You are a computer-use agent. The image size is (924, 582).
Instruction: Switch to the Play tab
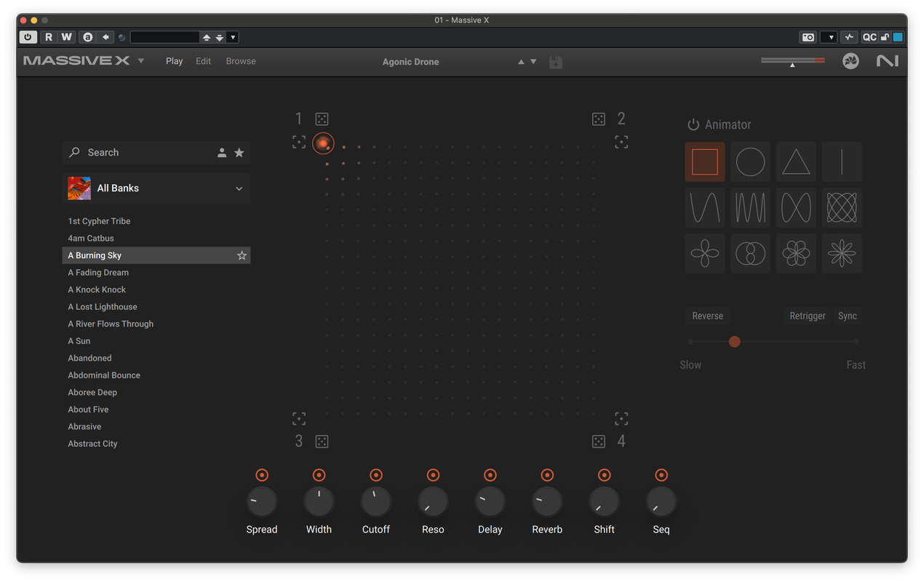[175, 61]
